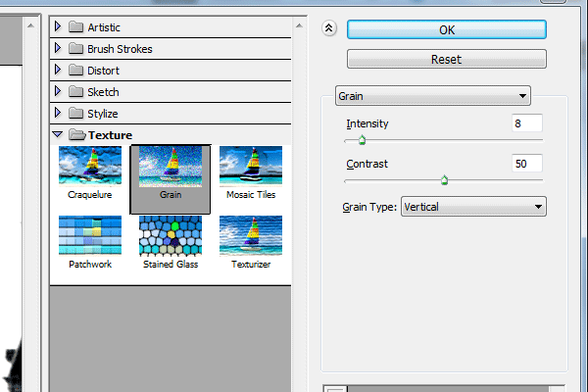Collapse the Texture category triangle
The width and height of the screenshot is (588, 392).
[x=58, y=134]
